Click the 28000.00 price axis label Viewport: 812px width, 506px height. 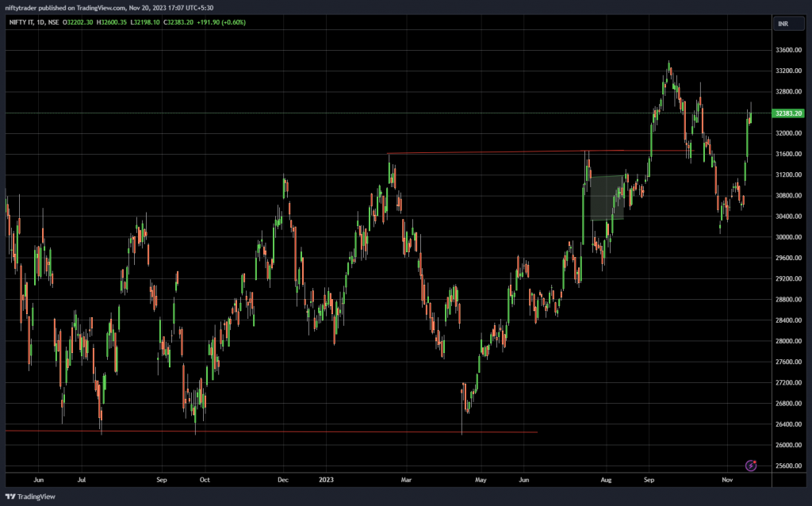788,341
